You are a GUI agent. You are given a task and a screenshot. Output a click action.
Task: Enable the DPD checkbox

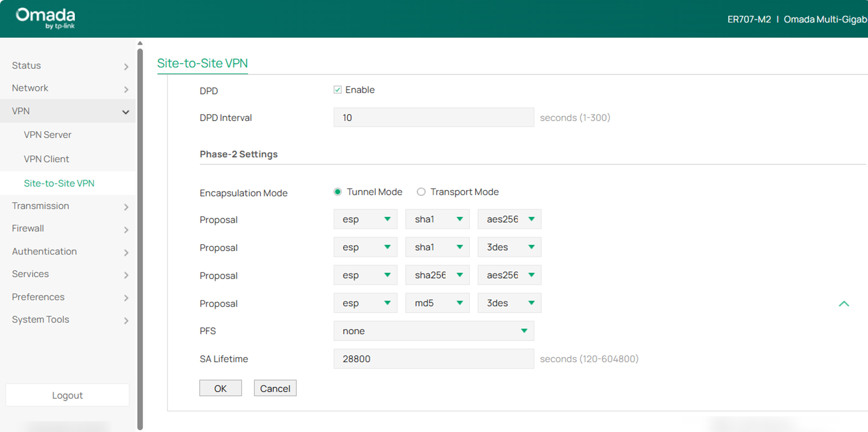tap(338, 89)
